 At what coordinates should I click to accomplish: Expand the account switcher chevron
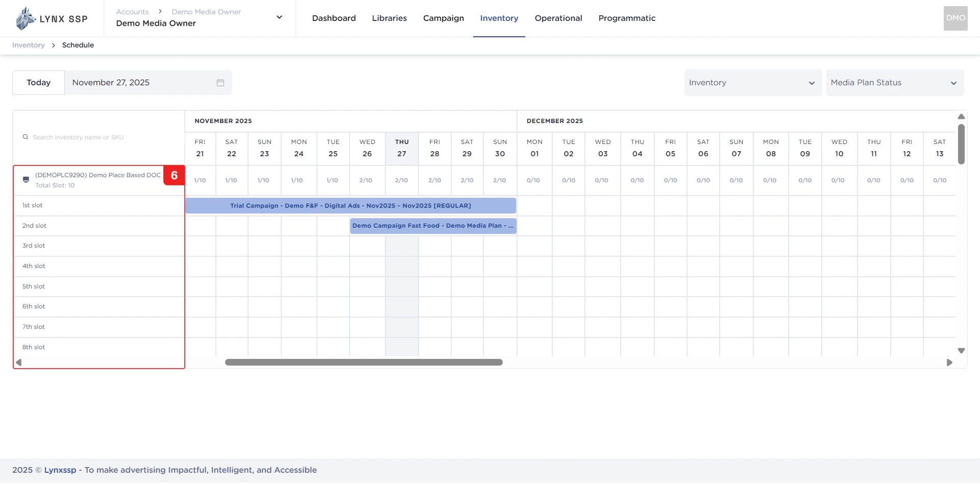tap(279, 17)
